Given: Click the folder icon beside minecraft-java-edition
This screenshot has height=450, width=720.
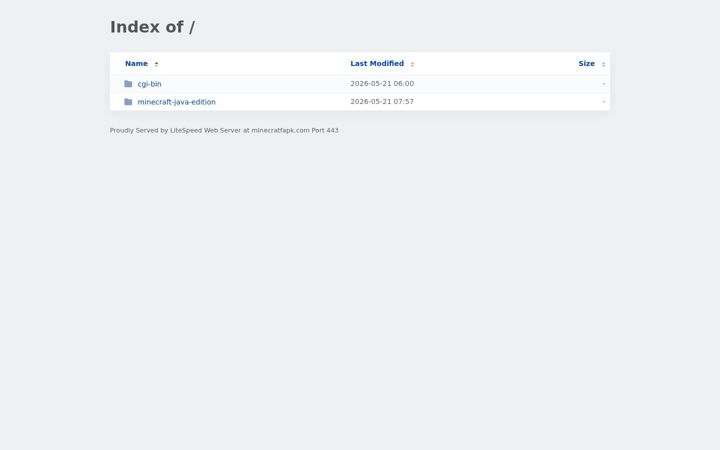Looking at the screenshot, I should [x=128, y=102].
